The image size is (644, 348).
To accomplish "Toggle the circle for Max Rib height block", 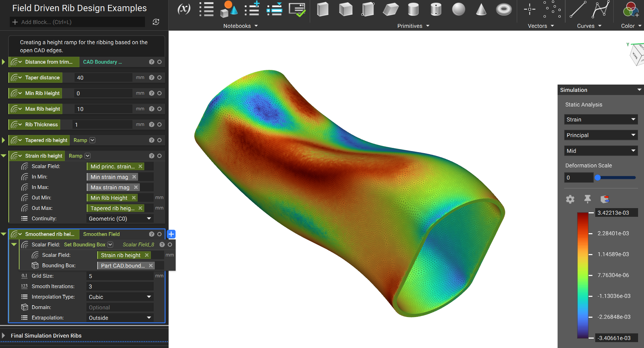I will pyautogui.click(x=160, y=109).
